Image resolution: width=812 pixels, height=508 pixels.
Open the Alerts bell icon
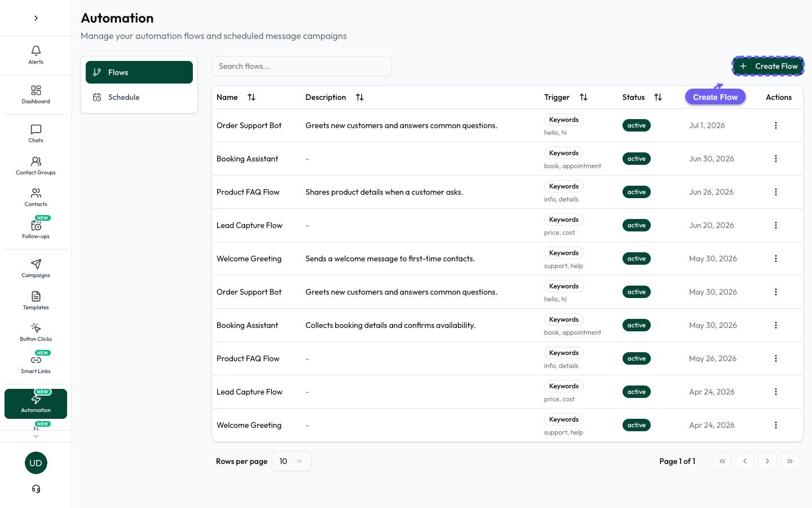click(x=36, y=51)
